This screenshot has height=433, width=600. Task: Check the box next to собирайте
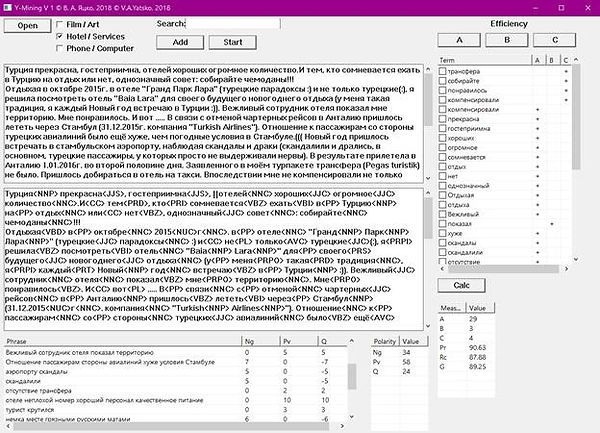[442, 81]
